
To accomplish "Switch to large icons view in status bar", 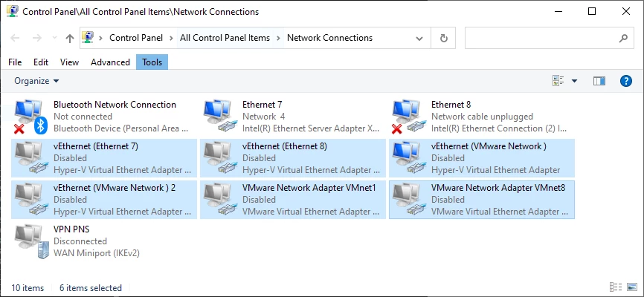I will [632, 287].
